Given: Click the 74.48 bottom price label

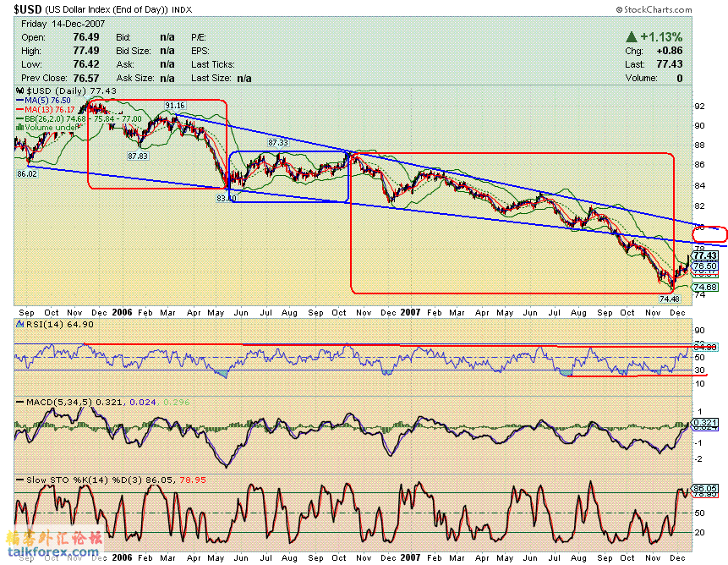Looking at the screenshot, I should (670, 299).
